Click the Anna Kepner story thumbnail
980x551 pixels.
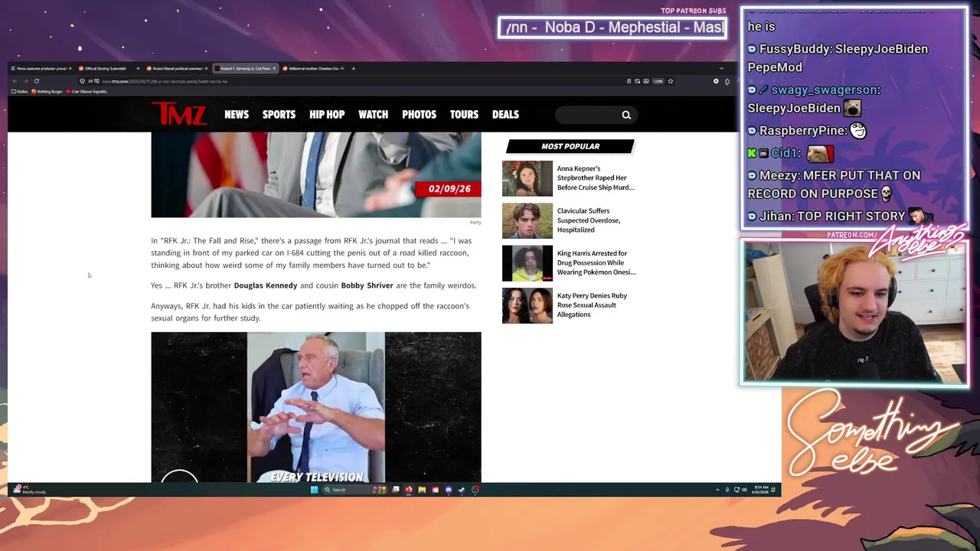click(x=527, y=178)
